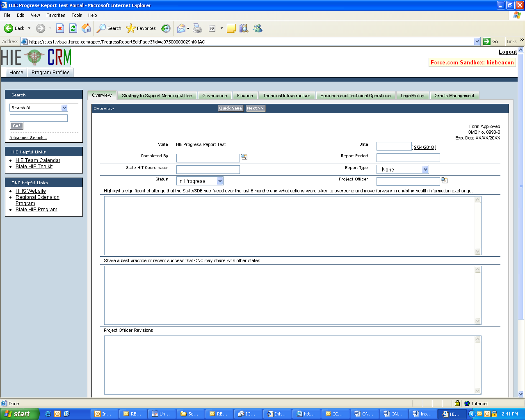Show browsing History from the toolbar
This screenshot has width=525, height=420.
[x=166, y=28]
